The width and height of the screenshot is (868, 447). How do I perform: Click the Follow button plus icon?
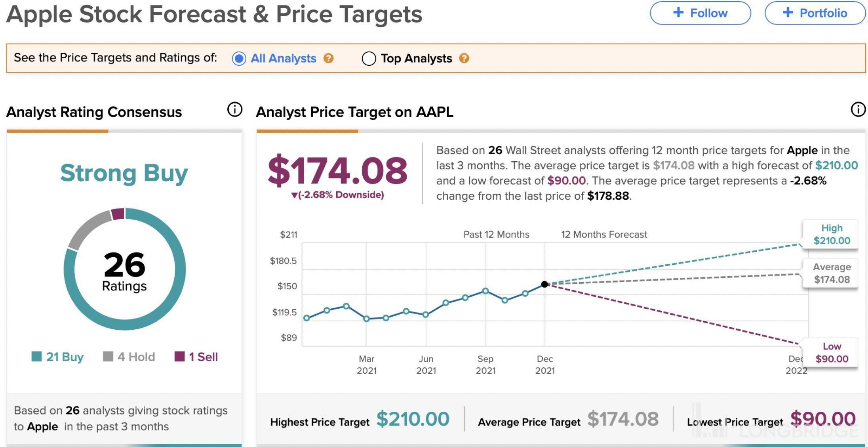point(678,13)
